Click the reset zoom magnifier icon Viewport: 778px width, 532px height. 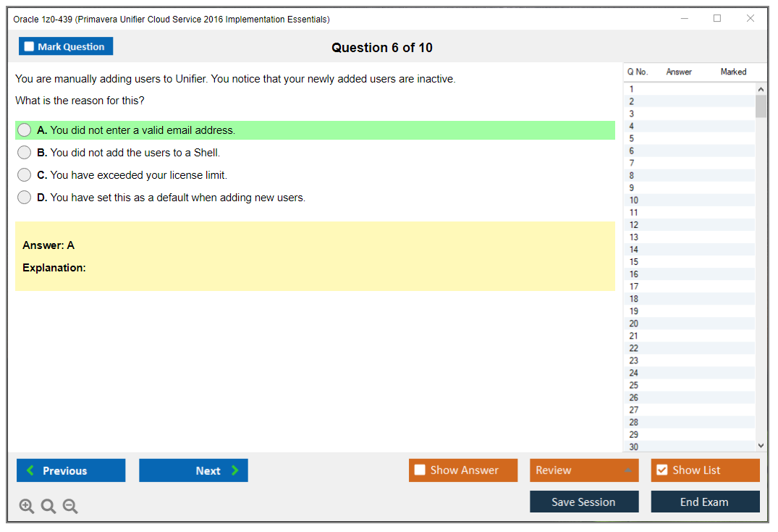48,507
